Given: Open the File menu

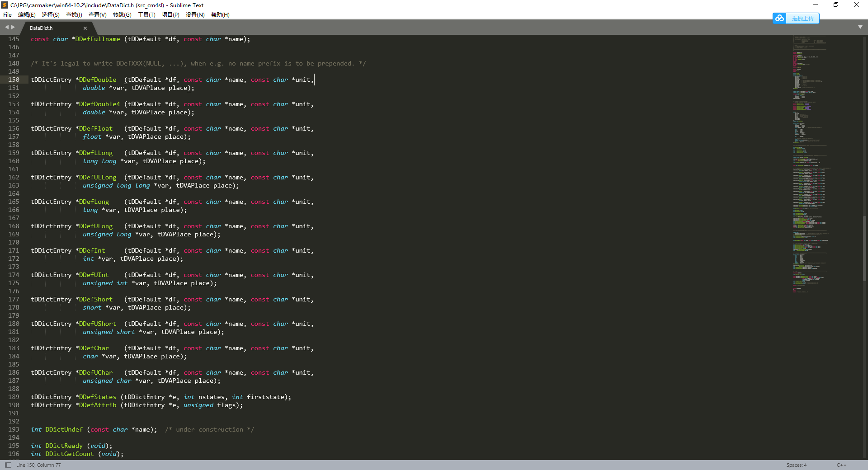Looking at the screenshot, I should pyautogui.click(x=7, y=15).
